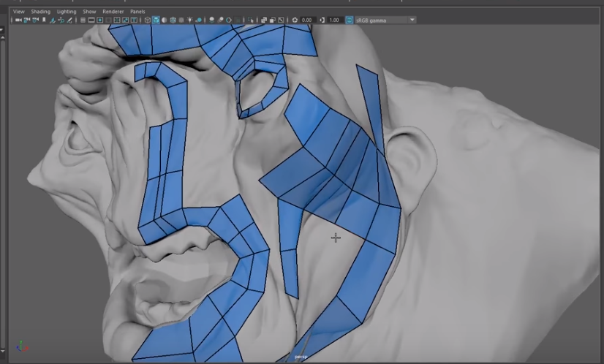Toggle Textured display icon
The image size is (604, 364).
181,20
